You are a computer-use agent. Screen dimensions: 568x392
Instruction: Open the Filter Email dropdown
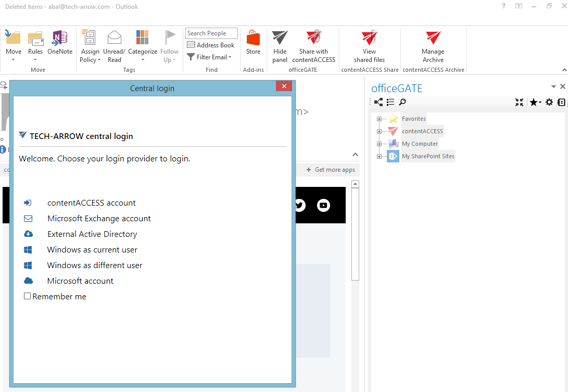[x=210, y=57]
